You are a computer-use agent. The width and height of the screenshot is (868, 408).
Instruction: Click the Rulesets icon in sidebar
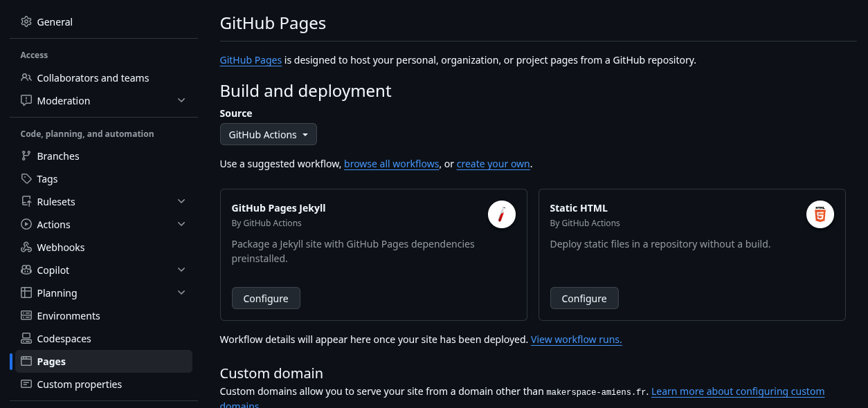click(x=26, y=201)
